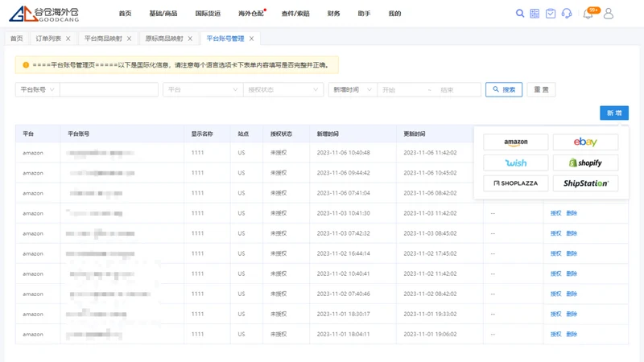Click the QR code grid icon

[x=535, y=14]
